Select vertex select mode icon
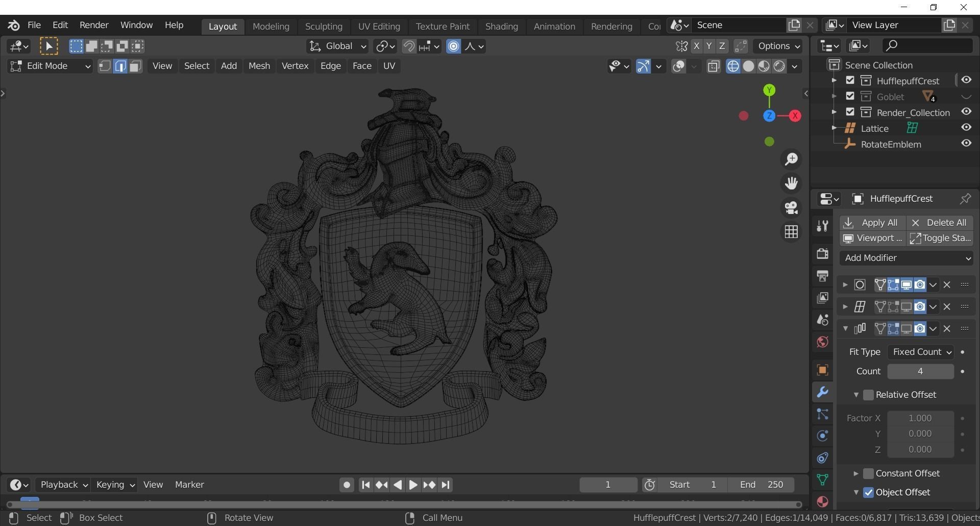Viewport: 980px width, 526px height. click(x=105, y=66)
